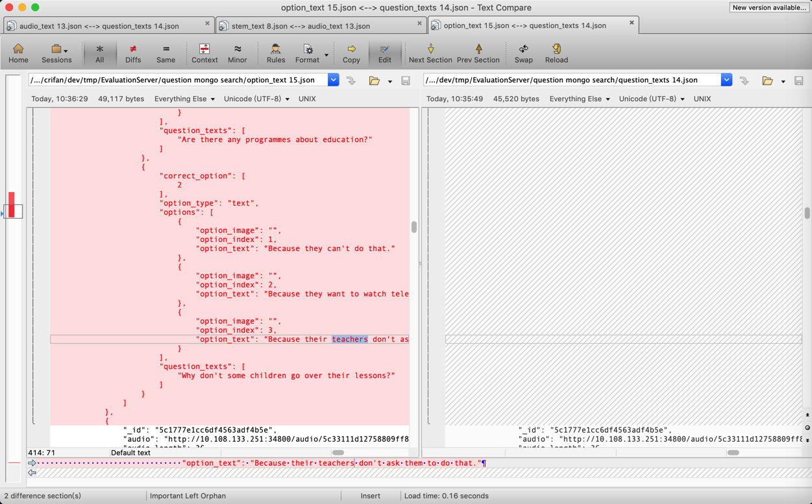Viewport: 812px width, 504px height.
Task: Toggle Minor differences
Action: point(237,53)
